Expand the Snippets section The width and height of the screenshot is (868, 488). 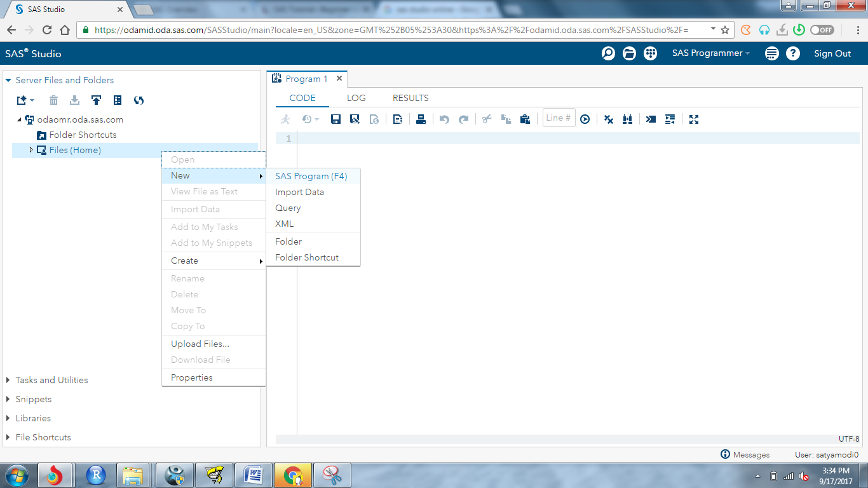pyautogui.click(x=8, y=399)
